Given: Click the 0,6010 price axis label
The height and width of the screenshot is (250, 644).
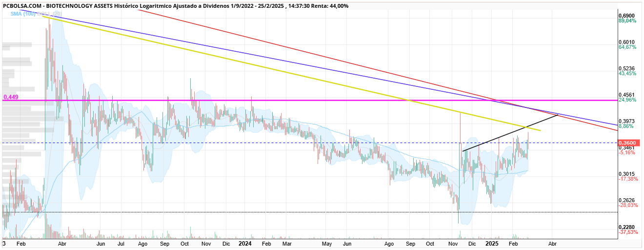Looking at the screenshot, I should coord(627,42).
